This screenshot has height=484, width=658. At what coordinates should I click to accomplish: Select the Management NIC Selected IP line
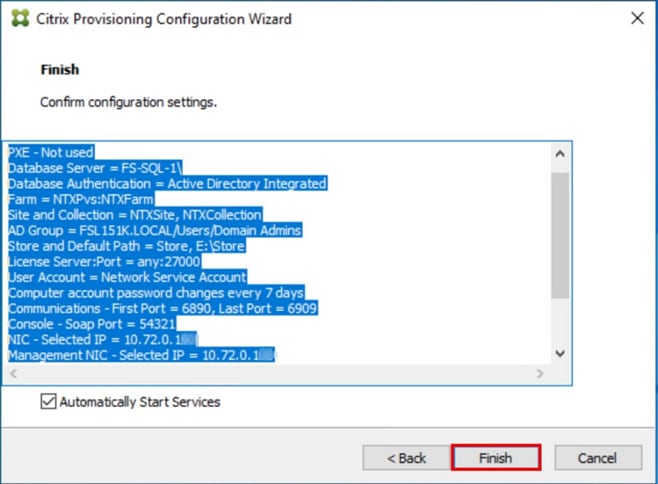coord(141,355)
